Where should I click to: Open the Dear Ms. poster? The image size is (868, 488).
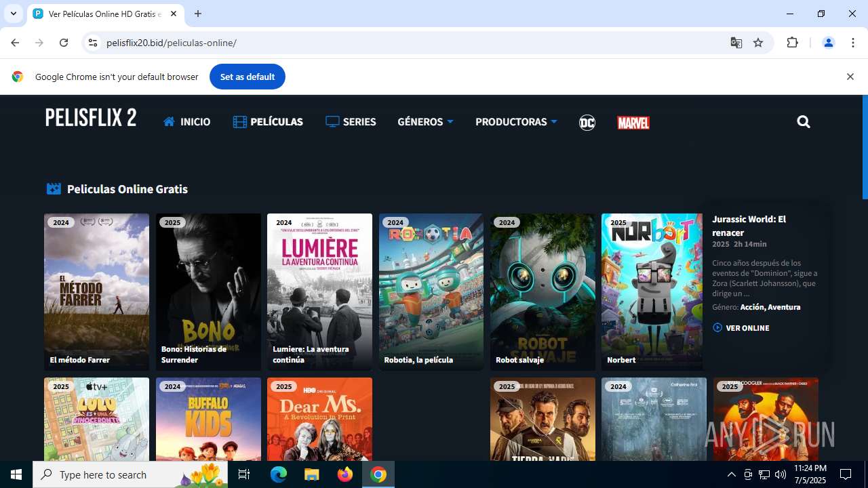[x=319, y=419]
